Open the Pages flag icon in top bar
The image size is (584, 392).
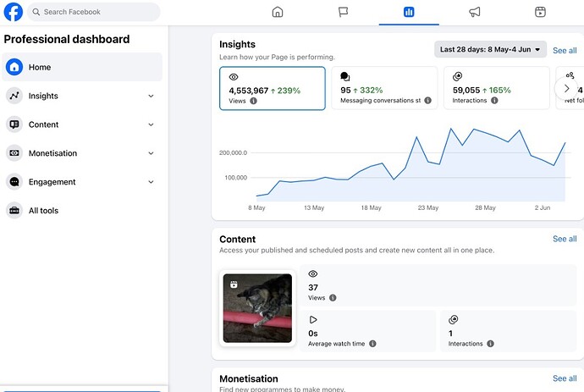[343, 12]
